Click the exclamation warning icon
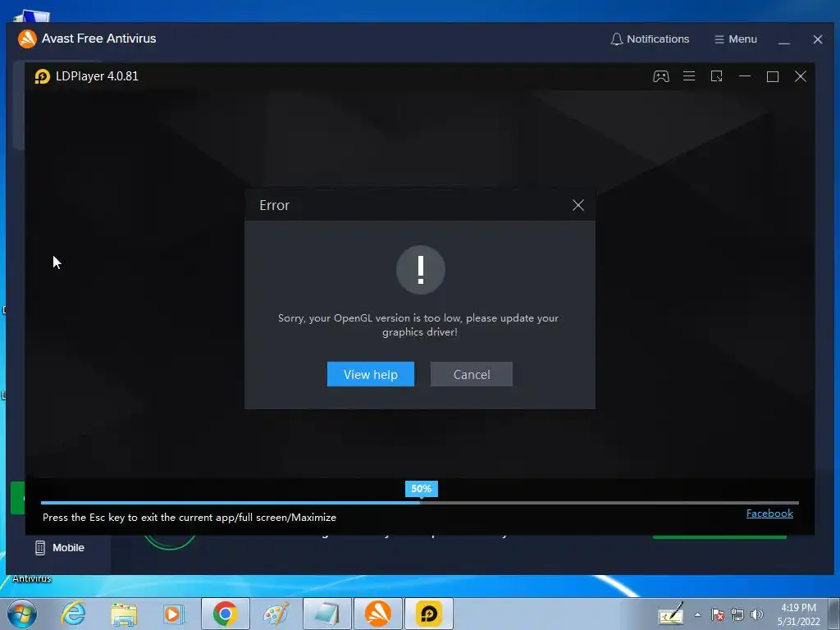 coord(421,270)
